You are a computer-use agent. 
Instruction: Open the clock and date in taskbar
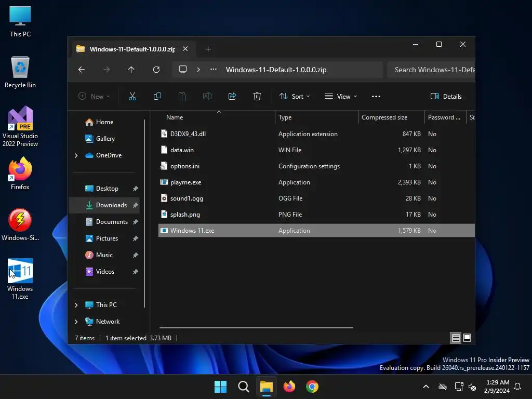(497, 387)
